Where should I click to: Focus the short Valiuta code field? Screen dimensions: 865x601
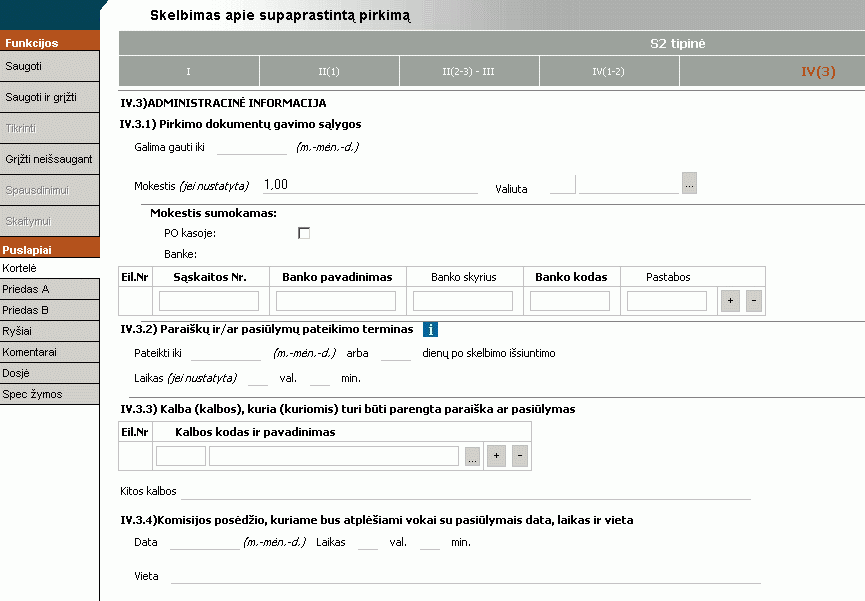[563, 185]
